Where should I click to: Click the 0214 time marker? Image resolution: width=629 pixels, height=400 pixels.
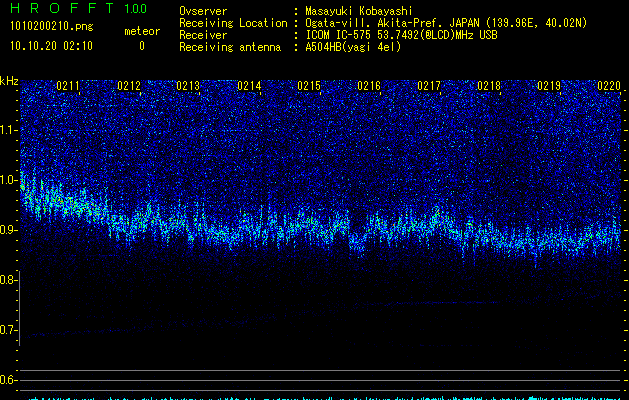coord(249,86)
